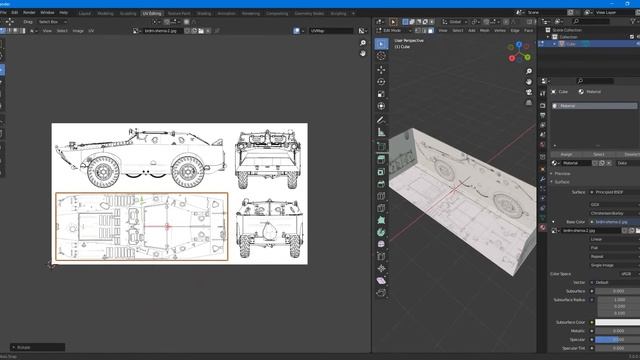Open the Christensen-Burley subsurface method dropdown

pos(614,213)
